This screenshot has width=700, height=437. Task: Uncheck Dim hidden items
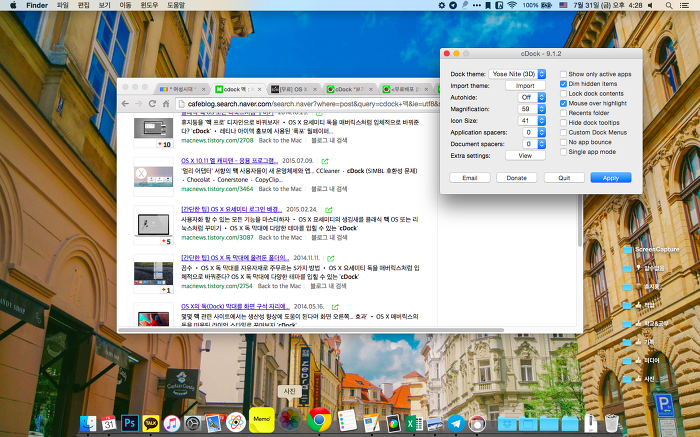click(x=564, y=84)
